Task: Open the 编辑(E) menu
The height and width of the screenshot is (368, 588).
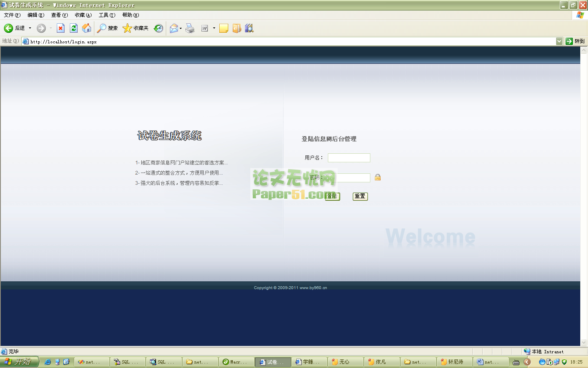Action: pos(36,15)
